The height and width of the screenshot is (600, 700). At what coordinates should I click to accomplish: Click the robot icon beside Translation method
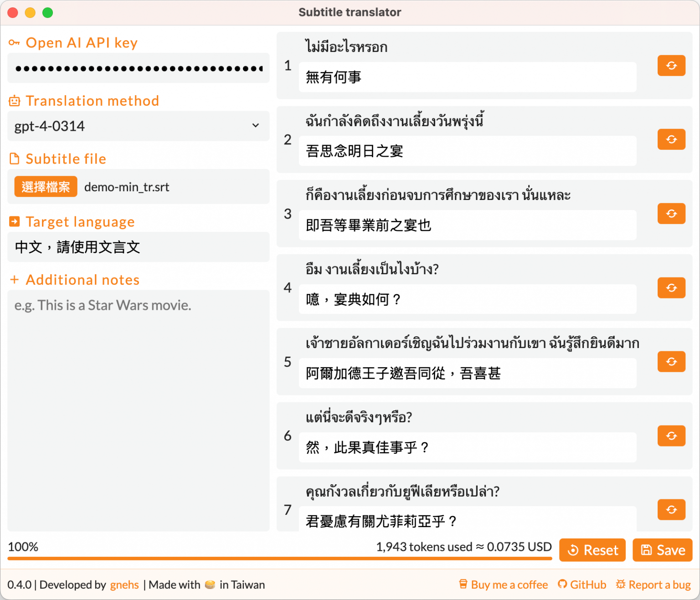click(14, 101)
